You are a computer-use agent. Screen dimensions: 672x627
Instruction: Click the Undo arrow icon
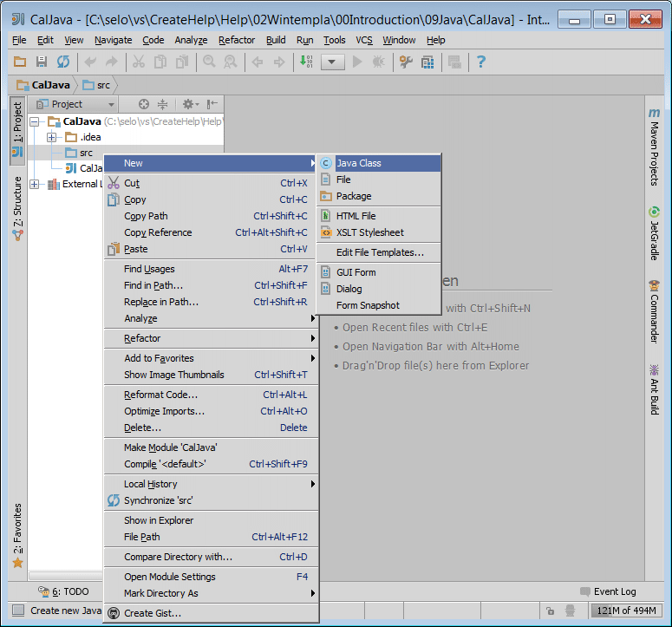[90, 62]
